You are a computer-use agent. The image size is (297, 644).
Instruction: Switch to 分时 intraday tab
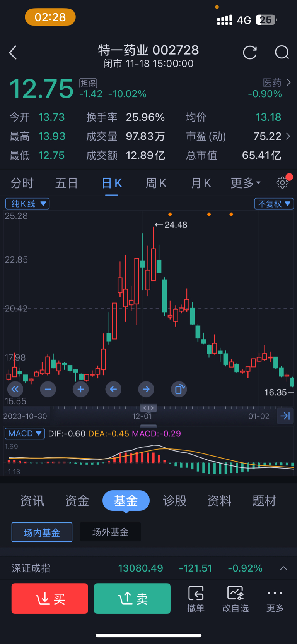click(22, 183)
